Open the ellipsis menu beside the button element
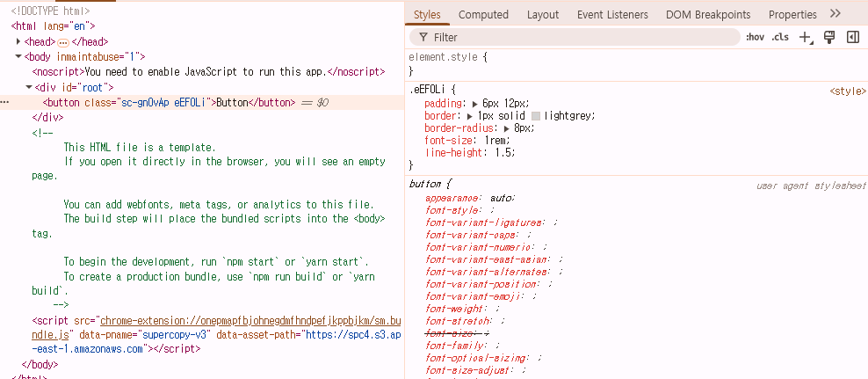868x379 pixels. (5, 103)
